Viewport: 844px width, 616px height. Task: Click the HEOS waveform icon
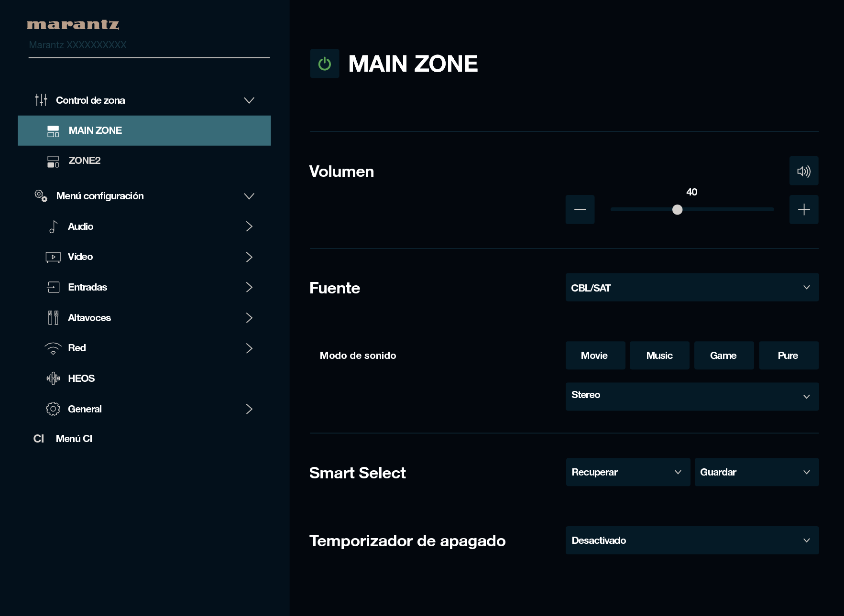click(x=53, y=378)
